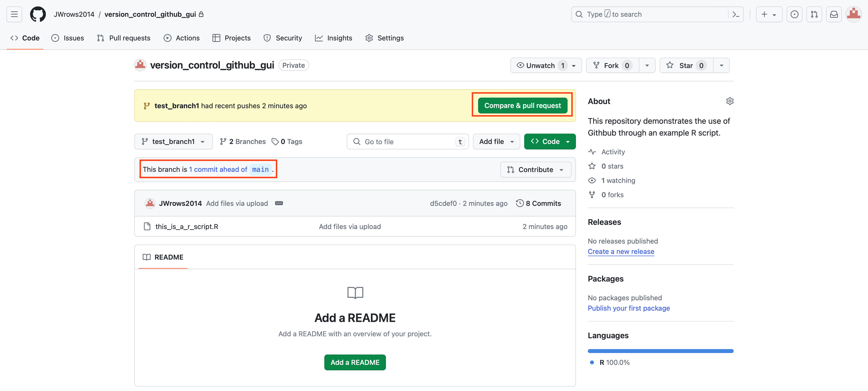Image resolution: width=868 pixels, height=391 pixels.
Task: Open the command palette icon
Action: click(x=736, y=14)
